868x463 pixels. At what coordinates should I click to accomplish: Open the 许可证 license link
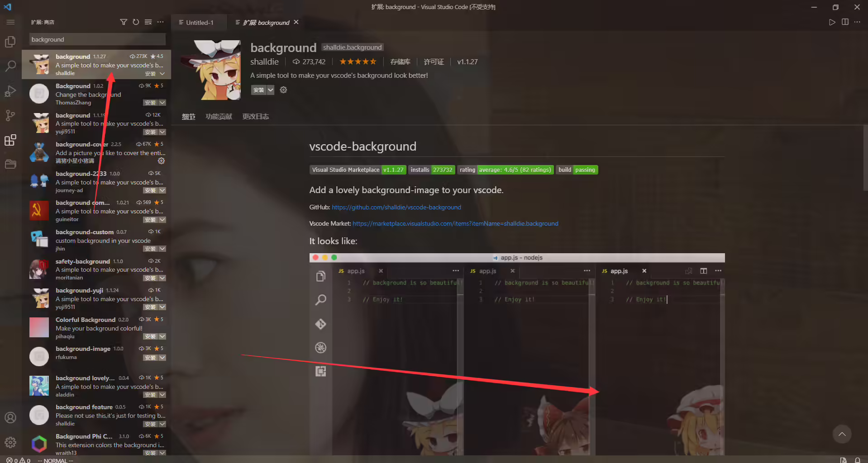(434, 62)
